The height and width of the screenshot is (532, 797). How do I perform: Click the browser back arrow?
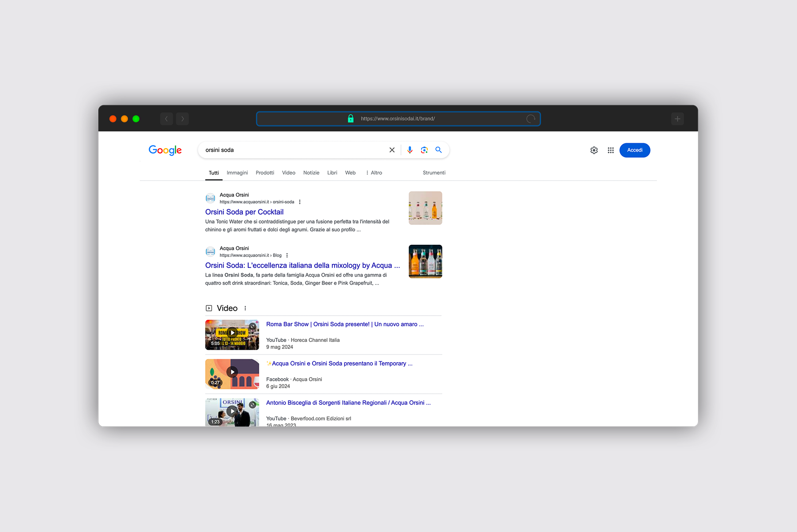pos(166,119)
